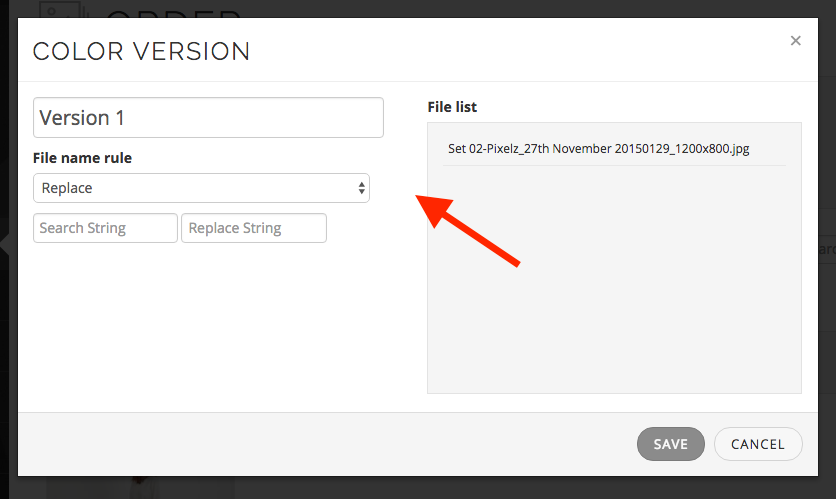Click the dimmed ORDER heading behind the dialog
This screenshot has height=499, width=836.
pyautogui.click(x=173, y=12)
